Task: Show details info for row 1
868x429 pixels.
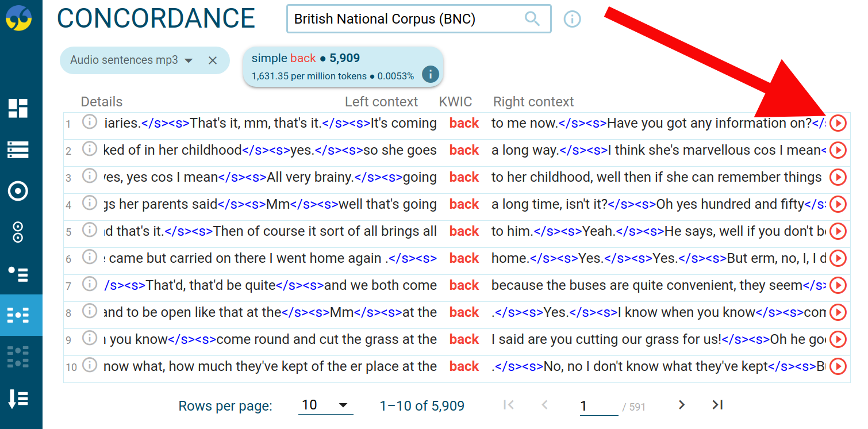Action: (89, 122)
